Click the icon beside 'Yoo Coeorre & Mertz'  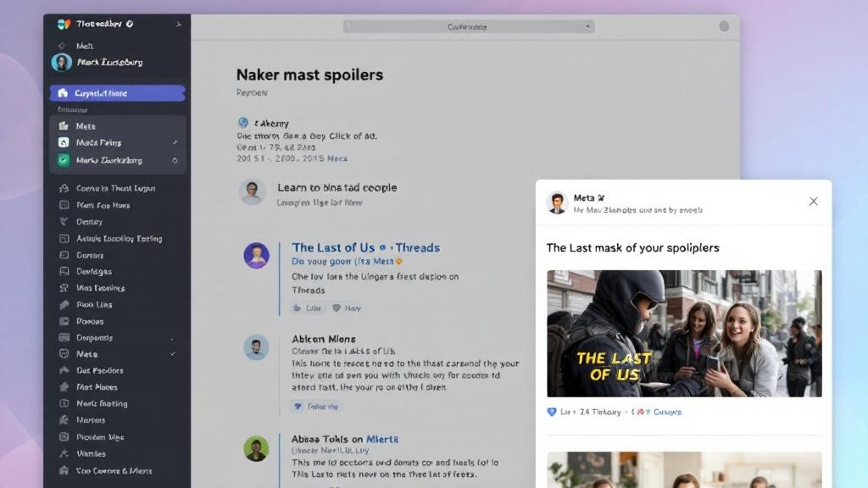coord(64,471)
